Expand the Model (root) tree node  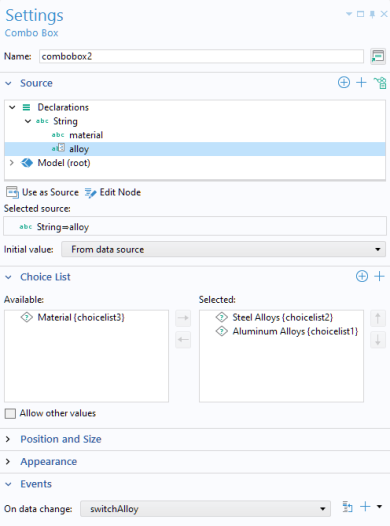pyautogui.click(x=12, y=163)
